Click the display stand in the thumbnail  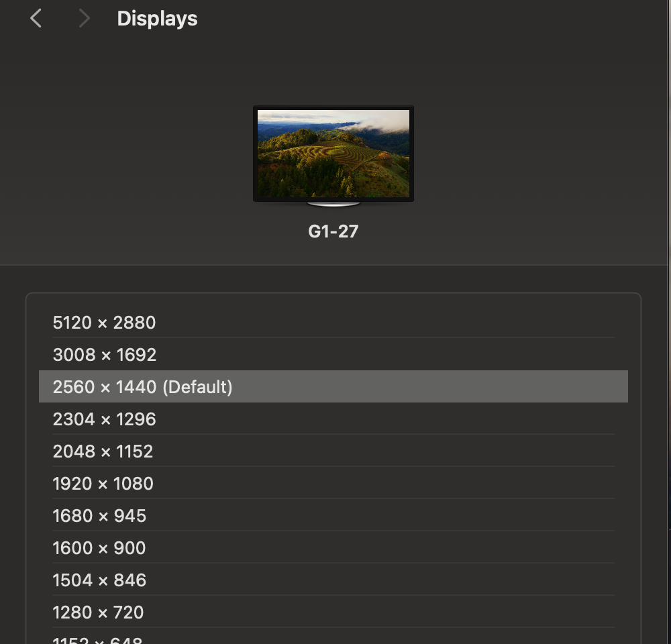[333, 202]
